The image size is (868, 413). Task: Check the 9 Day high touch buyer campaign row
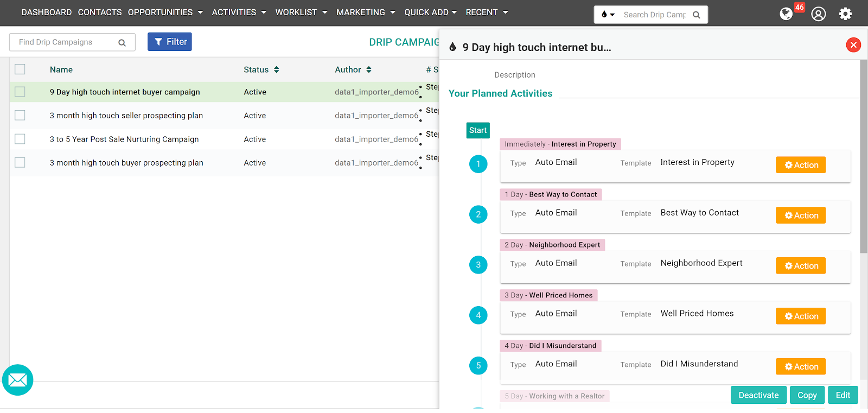[20, 92]
